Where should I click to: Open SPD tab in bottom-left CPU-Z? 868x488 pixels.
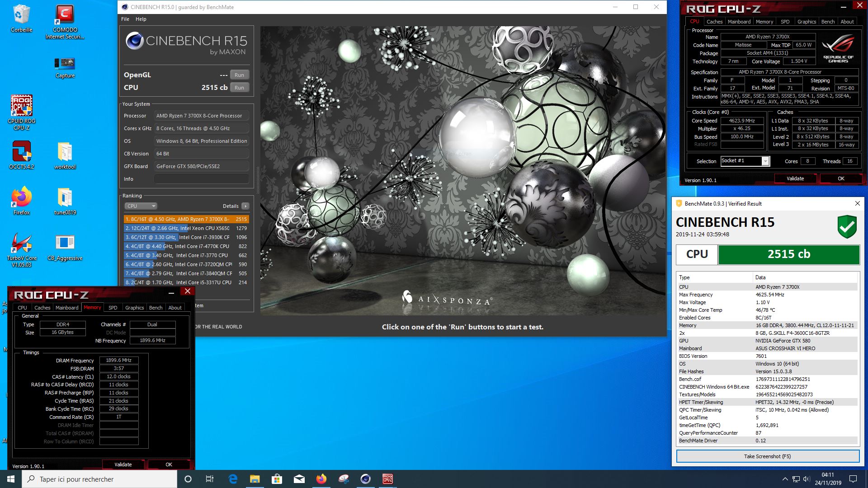(x=113, y=308)
